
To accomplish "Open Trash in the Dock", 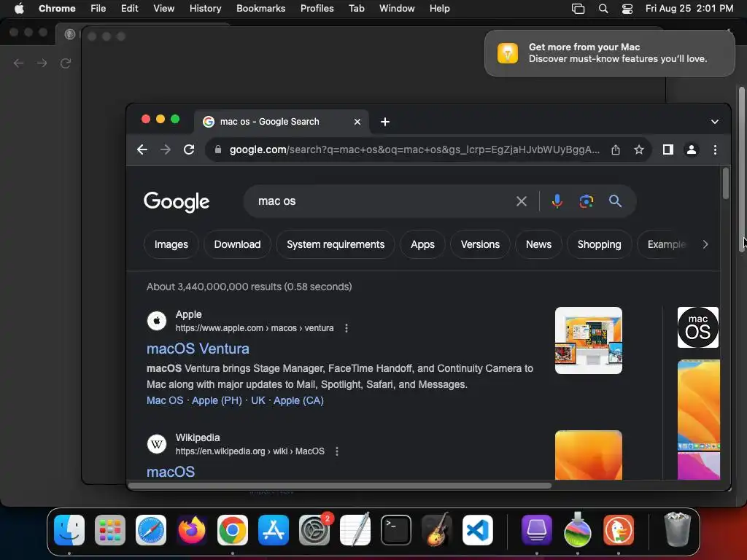I will click(x=677, y=530).
